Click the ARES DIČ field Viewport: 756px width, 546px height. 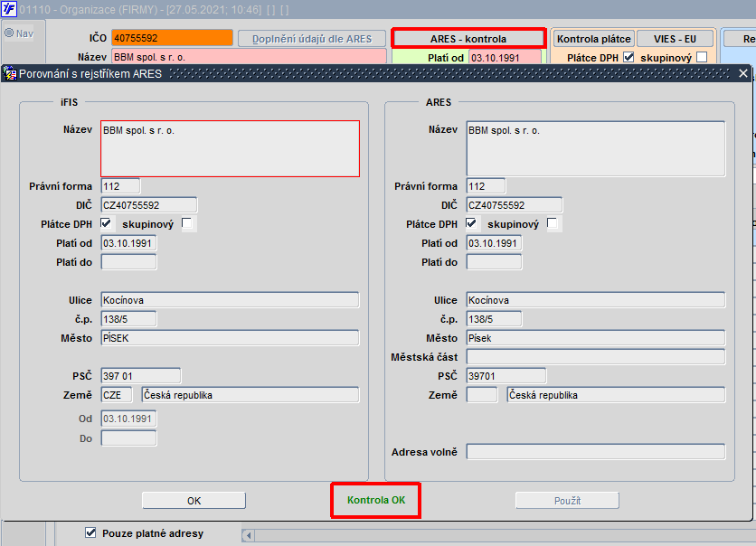515,205
